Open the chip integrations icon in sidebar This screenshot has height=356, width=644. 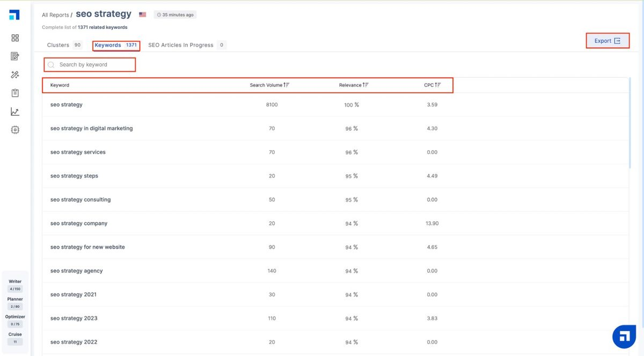point(15,130)
